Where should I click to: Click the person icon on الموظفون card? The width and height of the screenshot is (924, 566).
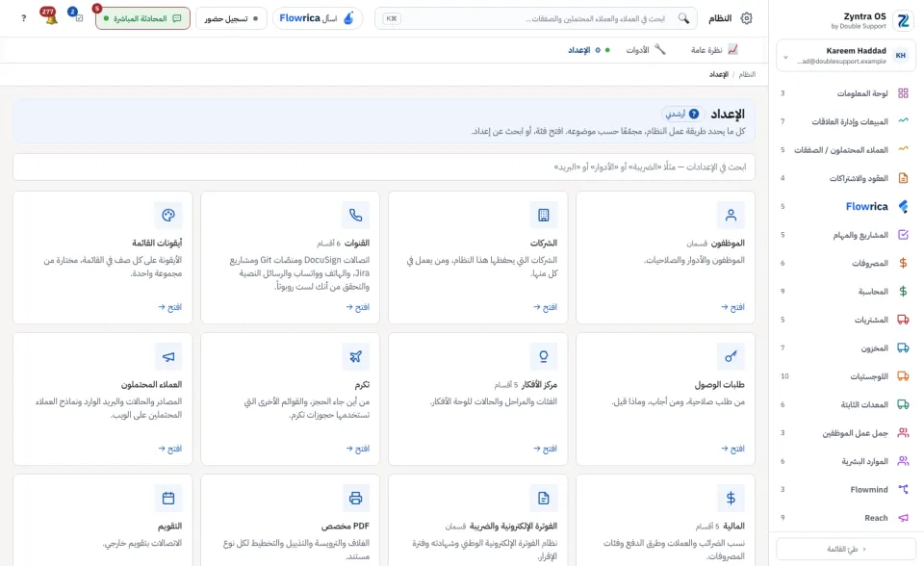pos(731,216)
